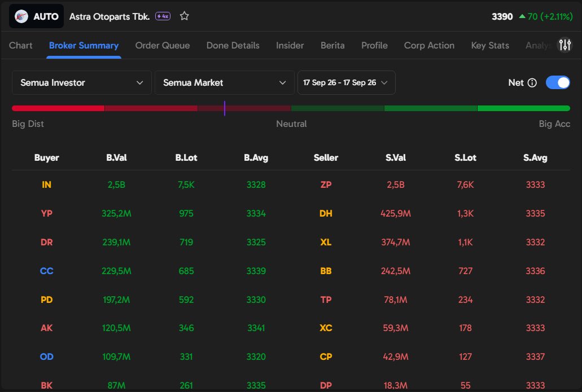Open the Semua Market dropdown
Image resolution: width=582 pixels, height=392 pixels.
pyautogui.click(x=224, y=82)
